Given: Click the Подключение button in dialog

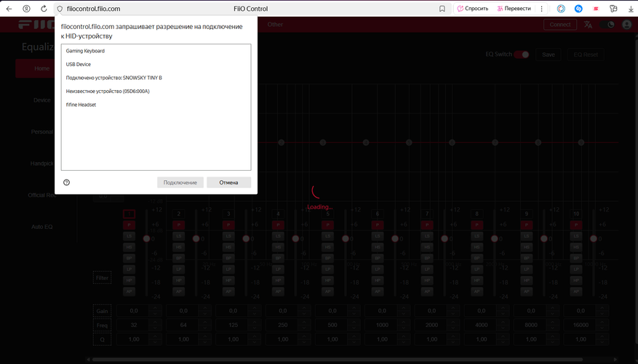Looking at the screenshot, I should pyautogui.click(x=180, y=182).
